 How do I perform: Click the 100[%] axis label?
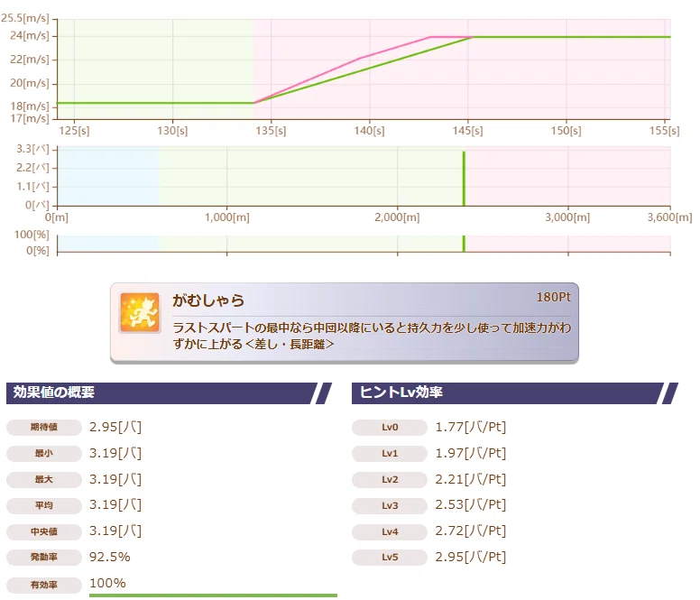32,235
